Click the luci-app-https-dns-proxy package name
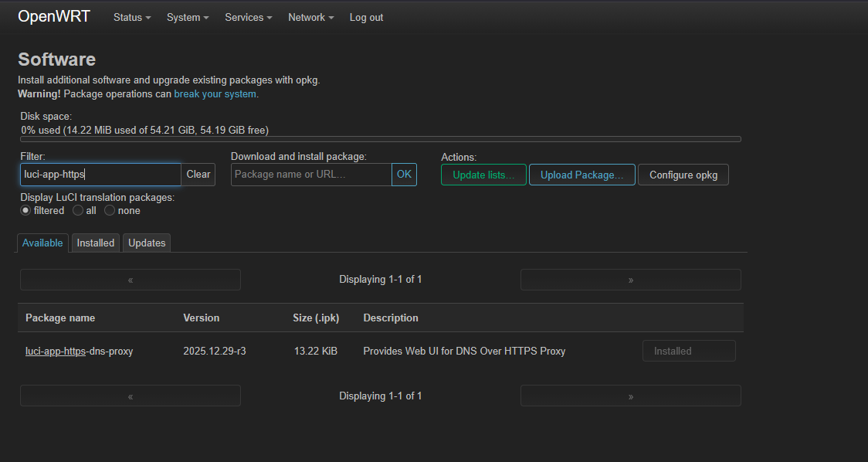The height and width of the screenshot is (462, 868). coord(80,352)
